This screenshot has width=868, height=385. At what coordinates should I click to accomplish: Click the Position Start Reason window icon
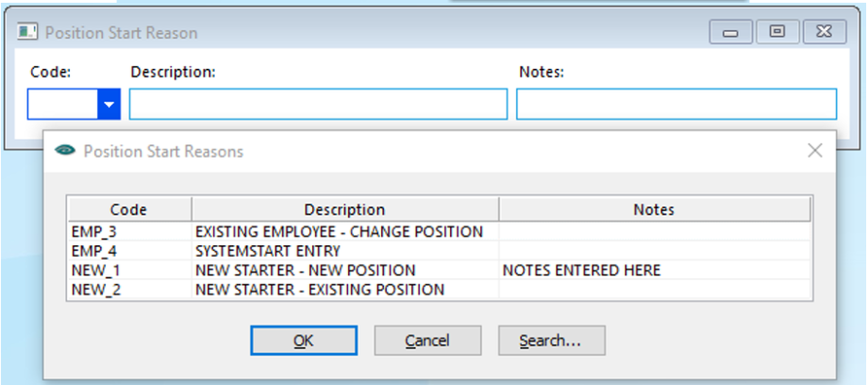[x=27, y=32]
